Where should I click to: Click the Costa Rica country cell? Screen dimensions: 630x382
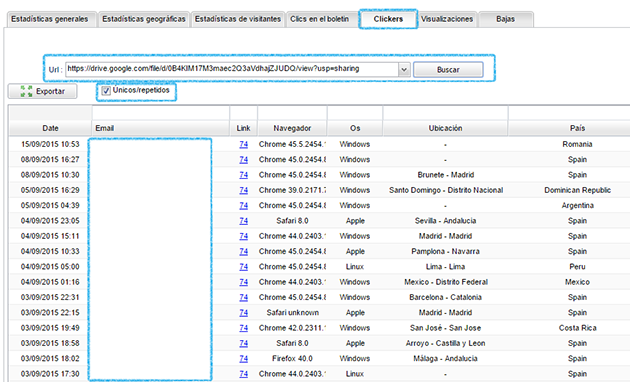pos(577,328)
